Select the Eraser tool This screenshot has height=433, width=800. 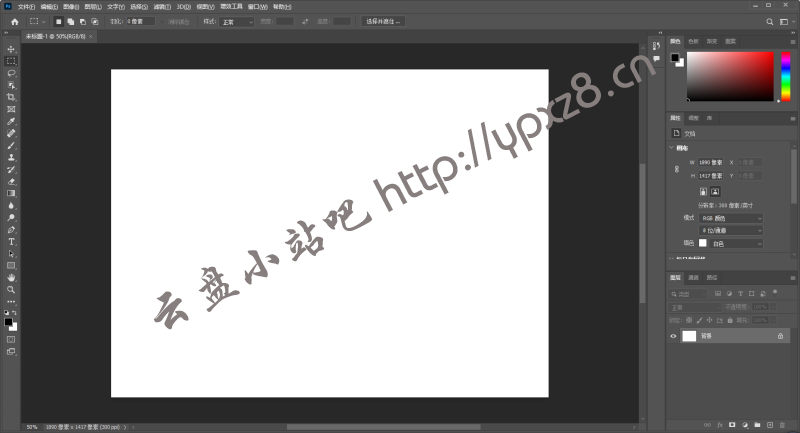(x=11, y=182)
